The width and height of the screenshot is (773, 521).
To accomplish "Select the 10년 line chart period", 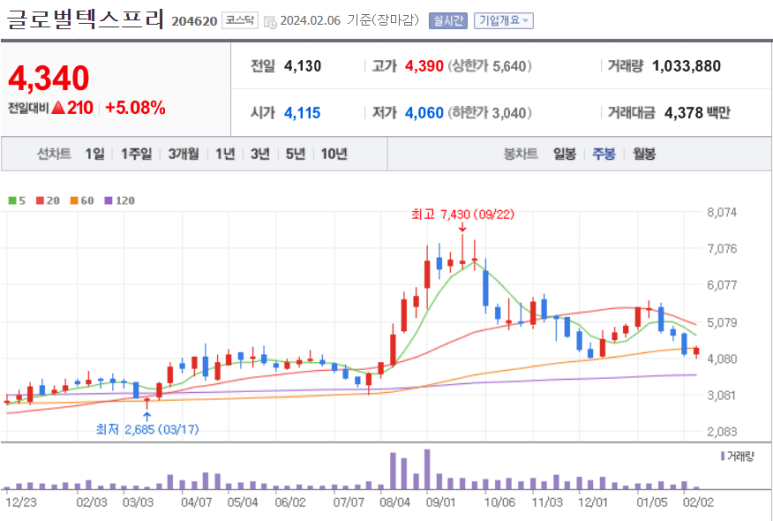I will (334, 154).
